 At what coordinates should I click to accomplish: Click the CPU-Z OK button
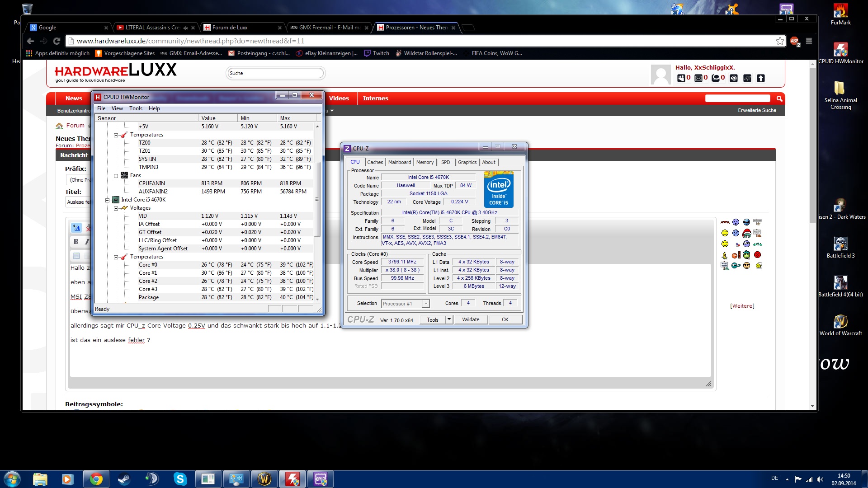pyautogui.click(x=505, y=319)
